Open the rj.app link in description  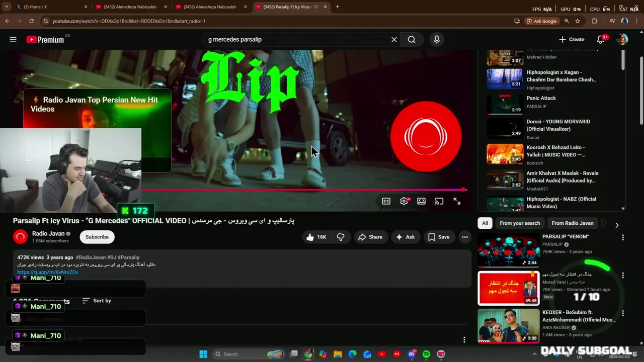click(48, 272)
